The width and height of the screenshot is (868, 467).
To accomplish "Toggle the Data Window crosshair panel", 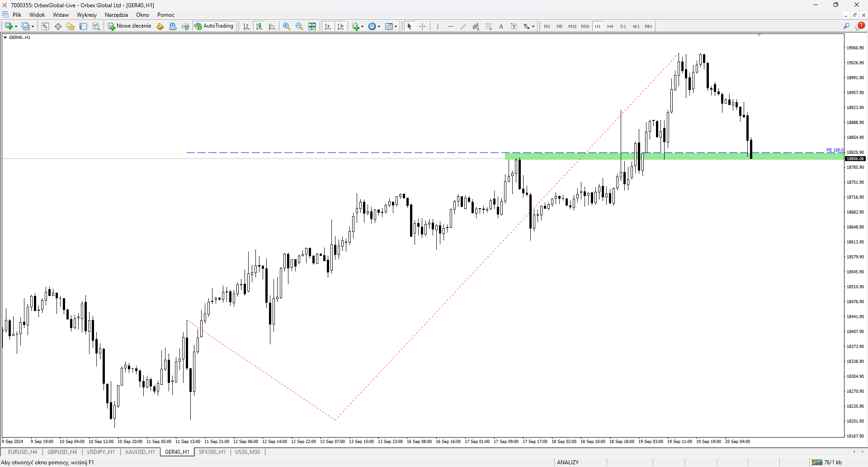I will pos(58,26).
